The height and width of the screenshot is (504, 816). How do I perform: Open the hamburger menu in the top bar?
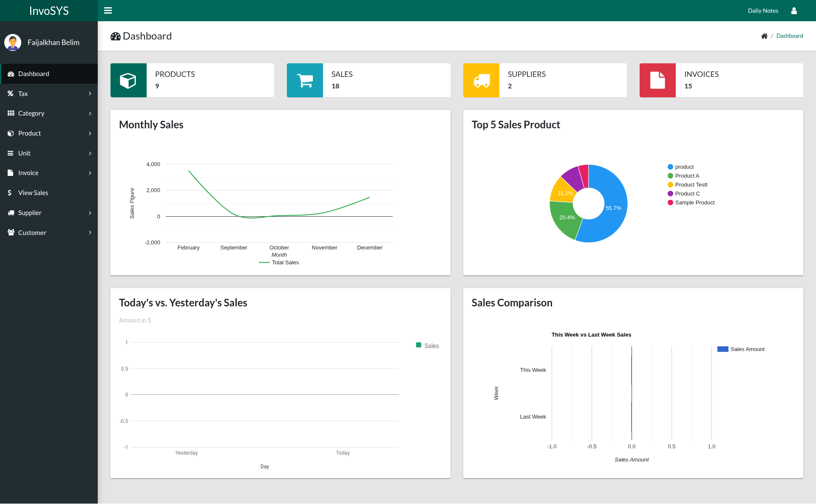pyautogui.click(x=108, y=10)
